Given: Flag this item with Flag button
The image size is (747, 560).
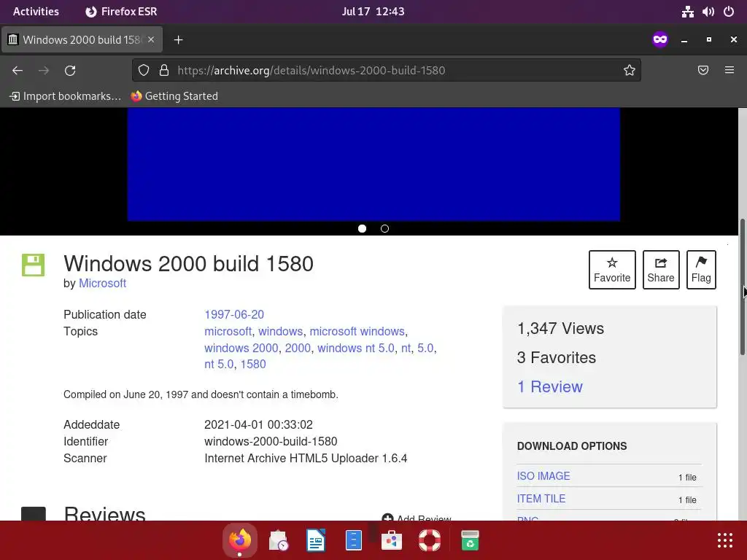Looking at the screenshot, I should [701, 270].
